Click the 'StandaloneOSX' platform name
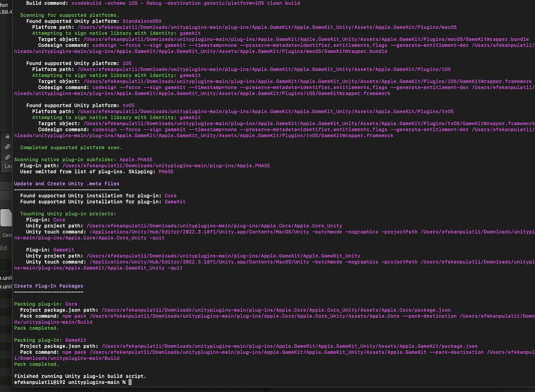The width and height of the screenshot is (535, 392). coord(142,21)
